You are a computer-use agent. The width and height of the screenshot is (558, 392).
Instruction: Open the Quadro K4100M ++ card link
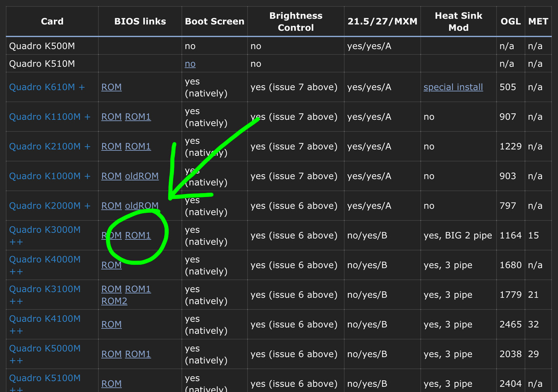pyautogui.click(x=45, y=325)
